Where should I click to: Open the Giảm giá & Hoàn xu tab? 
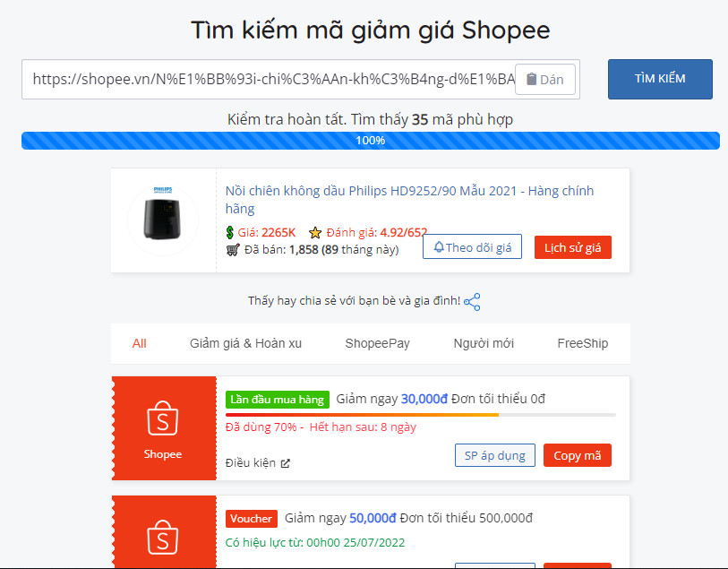245,344
